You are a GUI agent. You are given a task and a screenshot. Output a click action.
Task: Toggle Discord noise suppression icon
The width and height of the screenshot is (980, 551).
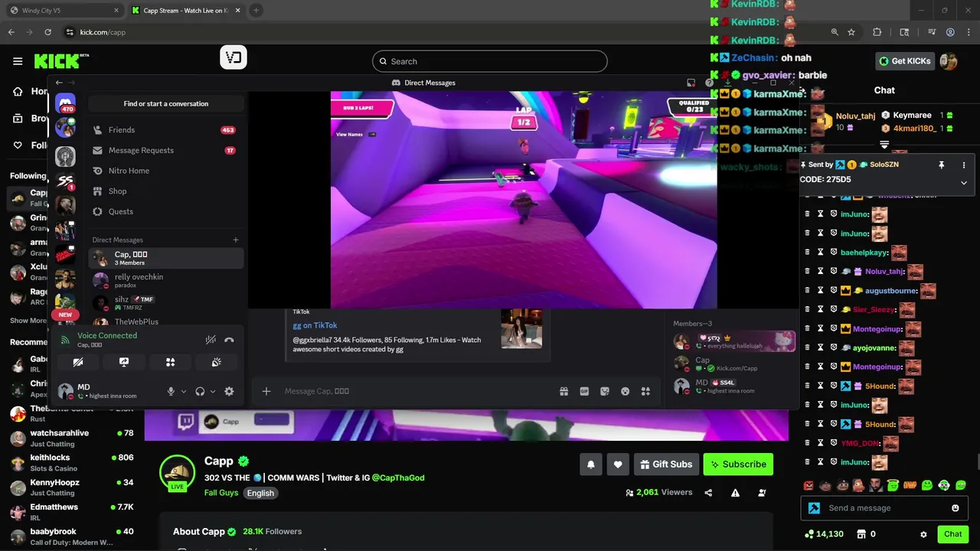click(x=211, y=340)
